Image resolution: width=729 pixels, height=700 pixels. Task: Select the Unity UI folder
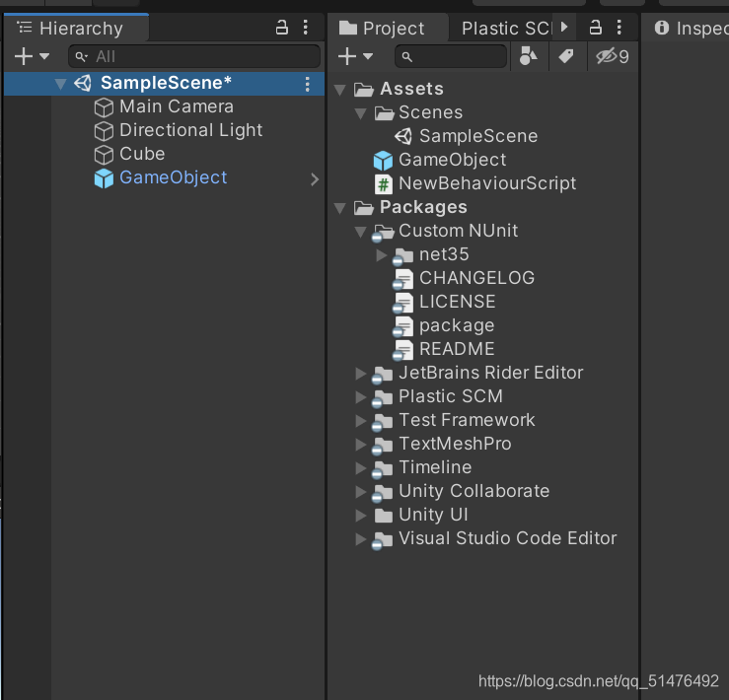point(433,515)
